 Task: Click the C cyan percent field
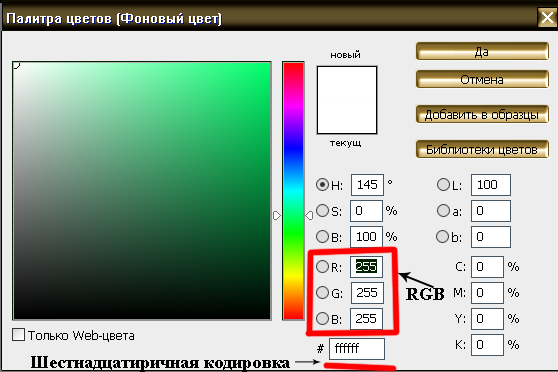[x=487, y=267]
